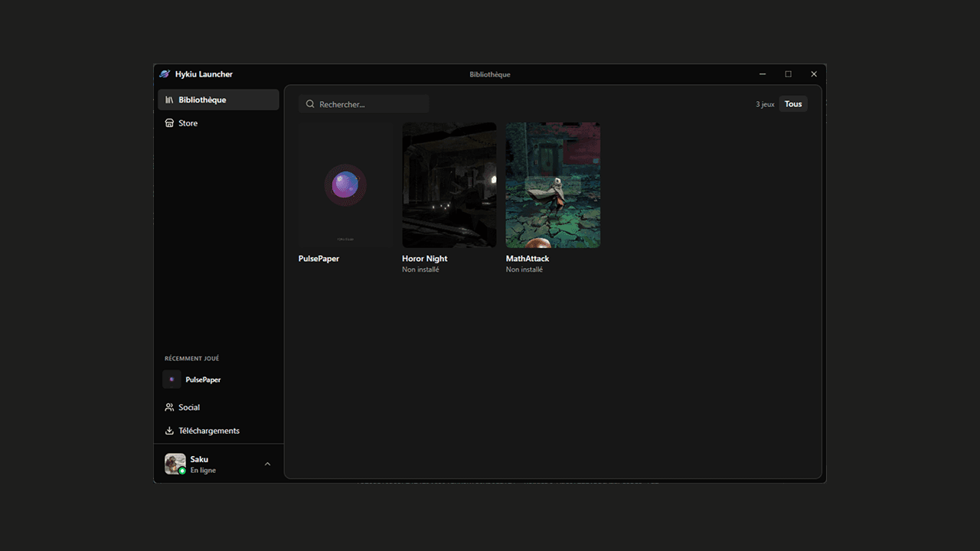Select the Horor Night cover art

(x=449, y=185)
